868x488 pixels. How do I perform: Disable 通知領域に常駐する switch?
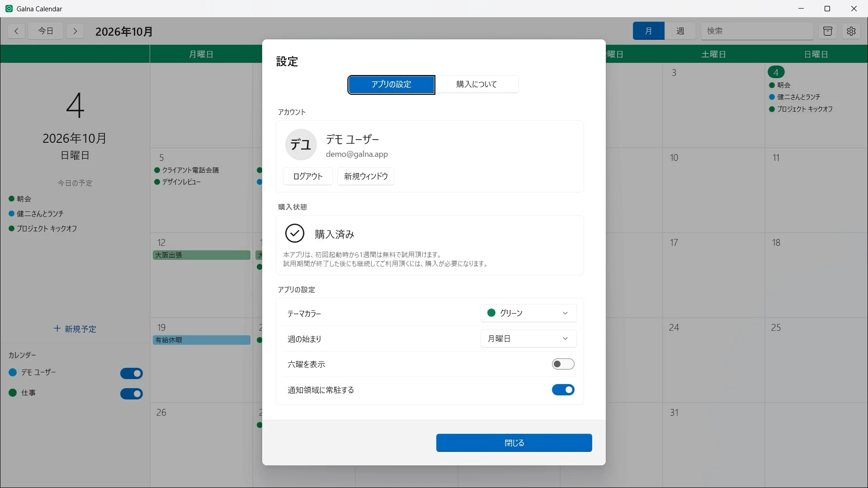click(563, 389)
